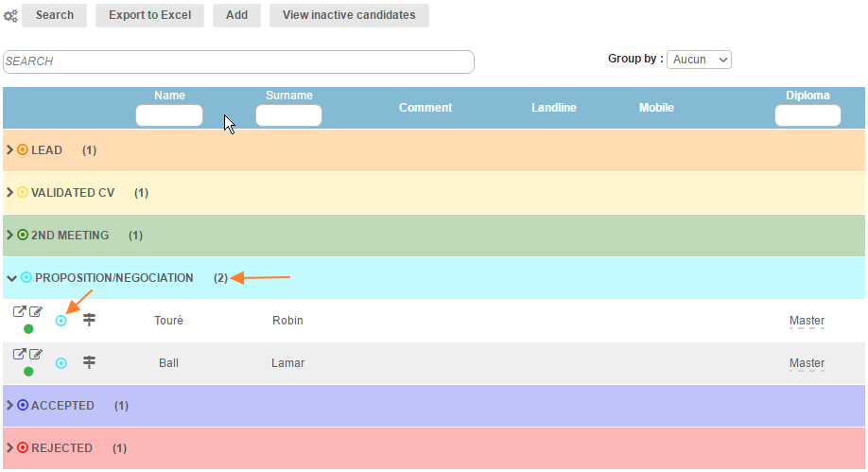Click View inactive candidates button
This screenshot has width=868, height=472.
pos(349,15)
